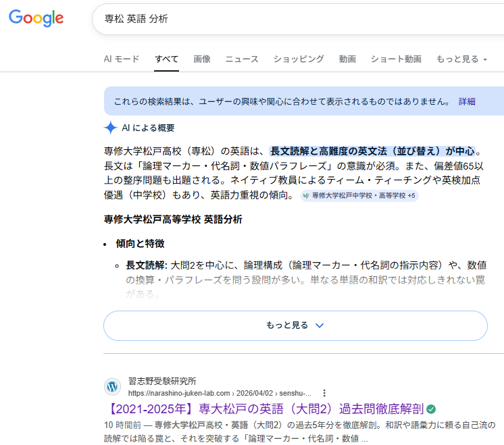Click the WordPress favicon of 習志野受験研究所

[x=113, y=387]
